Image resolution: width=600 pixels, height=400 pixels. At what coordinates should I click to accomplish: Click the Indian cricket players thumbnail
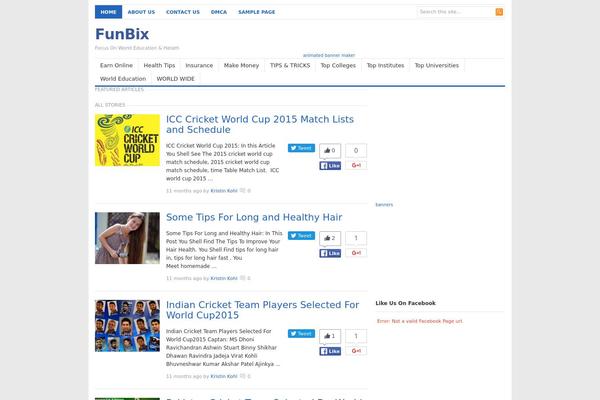pos(127,326)
